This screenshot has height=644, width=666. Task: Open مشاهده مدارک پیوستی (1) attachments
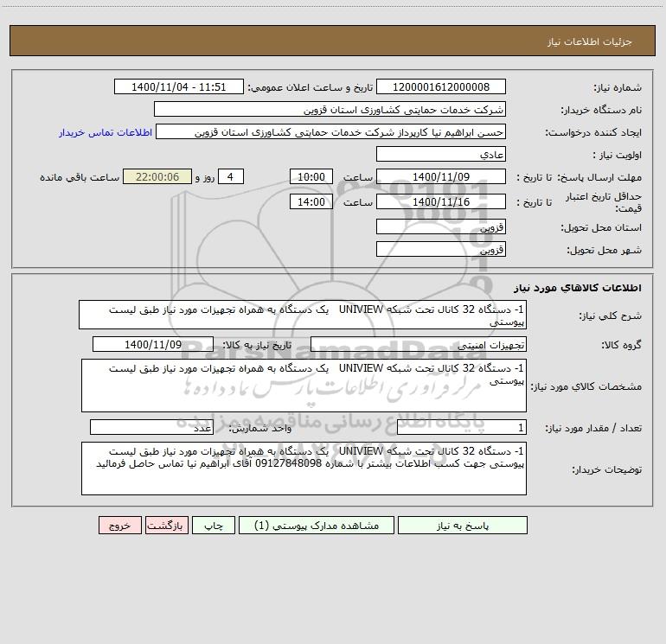pos(317,525)
